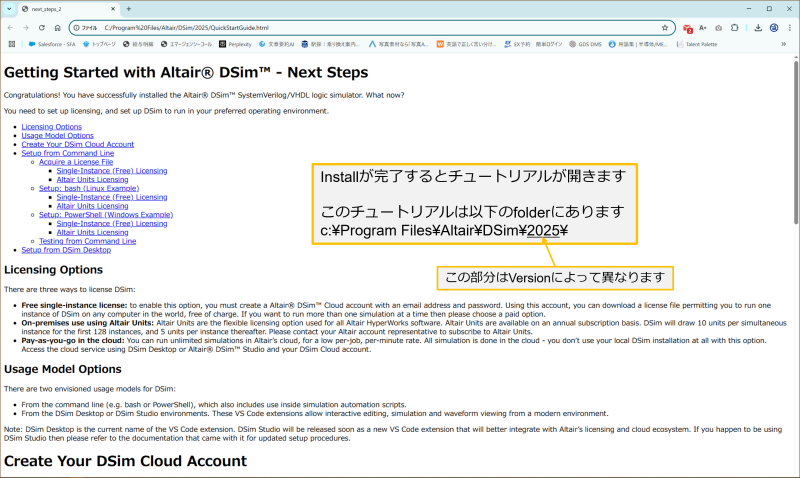Viewport: 800px width, 478px height.
Task: Open the 簡単ログイン bookmark
Action: (549, 44)
